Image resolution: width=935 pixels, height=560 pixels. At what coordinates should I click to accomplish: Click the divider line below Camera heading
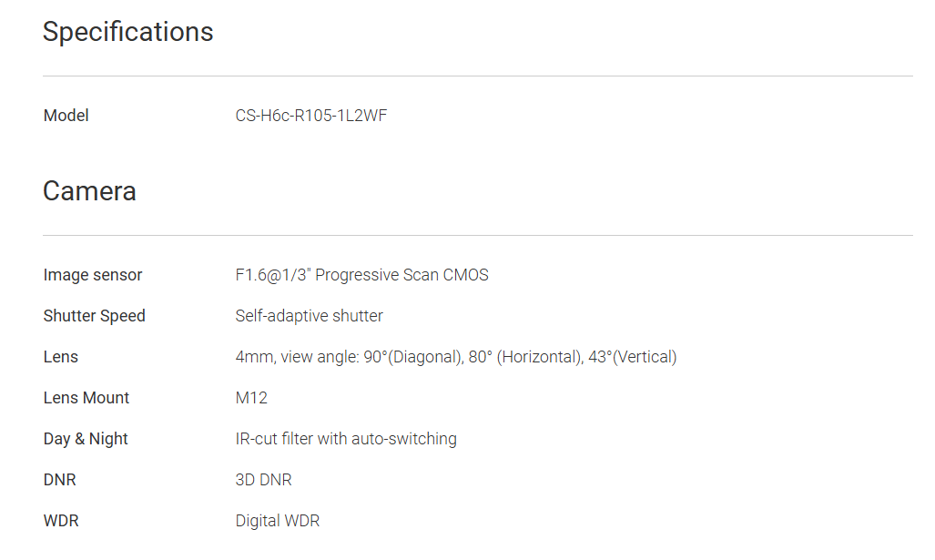click(477, 235)
